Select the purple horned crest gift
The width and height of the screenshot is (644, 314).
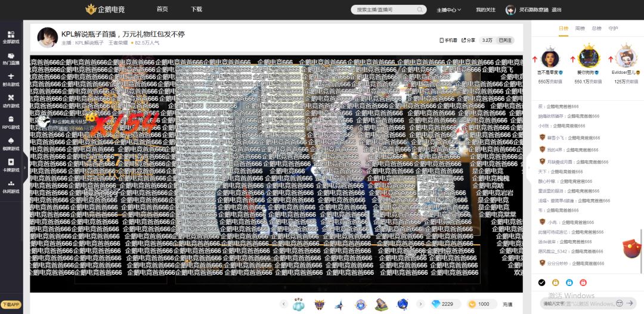[319, 304]
